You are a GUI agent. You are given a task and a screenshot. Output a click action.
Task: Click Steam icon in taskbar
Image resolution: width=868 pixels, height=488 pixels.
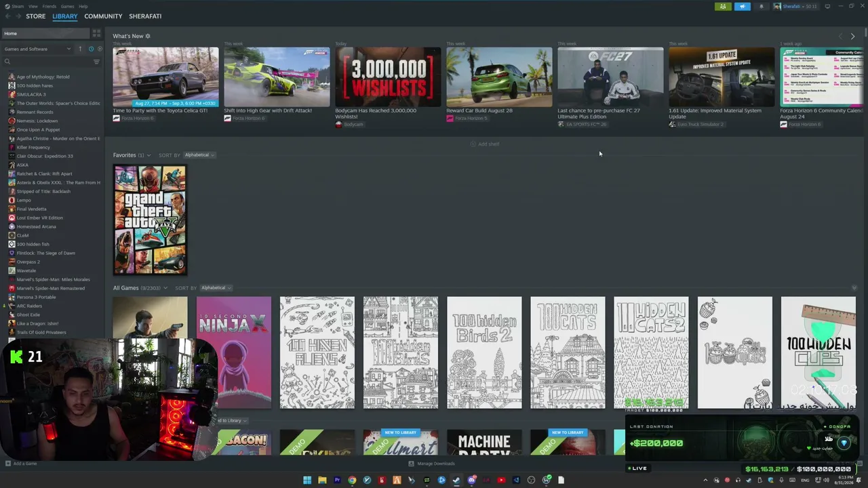pos(456,480)
